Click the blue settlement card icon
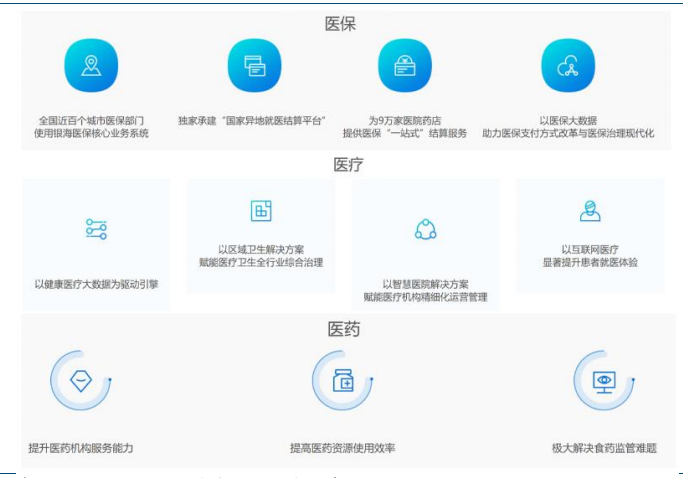 [254, 66]
